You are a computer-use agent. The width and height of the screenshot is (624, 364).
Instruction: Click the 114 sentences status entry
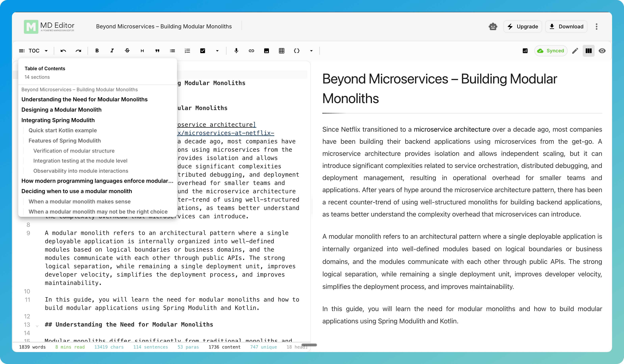pos(151,347)
